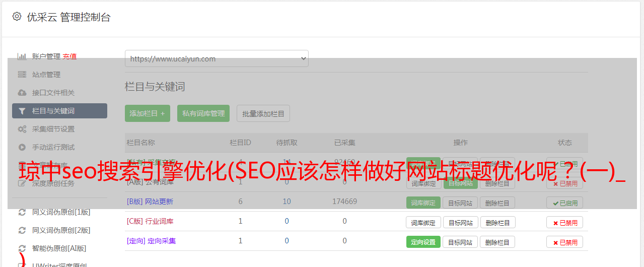This screenshot has width=644, height=267.
Task: Click 删除栏目 in the 定向采集 row
Action: pyautogui.click(x=497, y=242)
